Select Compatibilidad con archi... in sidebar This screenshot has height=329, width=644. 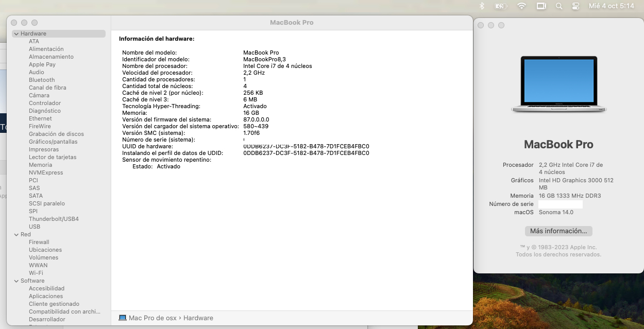point(64,311)
